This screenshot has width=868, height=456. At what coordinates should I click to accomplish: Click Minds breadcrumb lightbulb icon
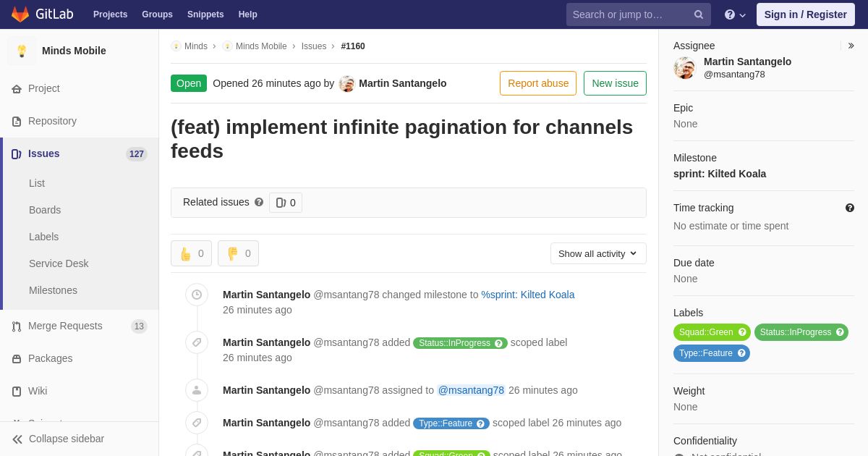(176, 46)
